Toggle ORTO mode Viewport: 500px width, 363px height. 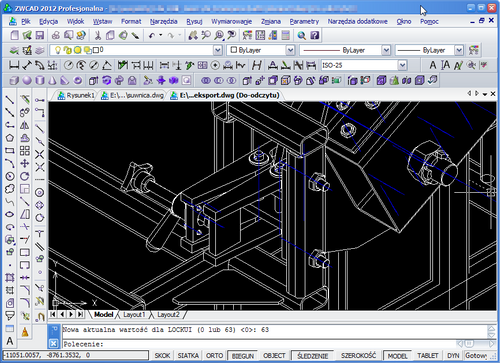pyautogui.click(x=214, y=356)
